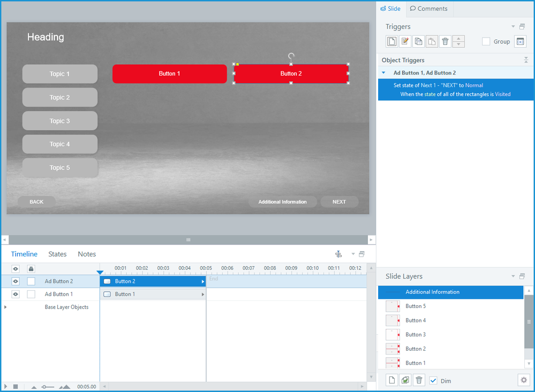This screenshot has width=535, height=392.
Task: Delete the selected slide layer
Action: [419, 380]
